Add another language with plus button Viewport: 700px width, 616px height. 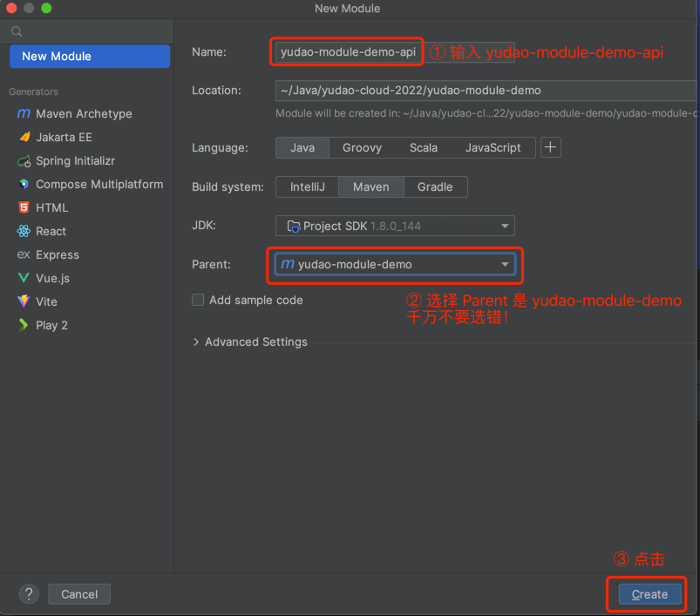[550, 147]
